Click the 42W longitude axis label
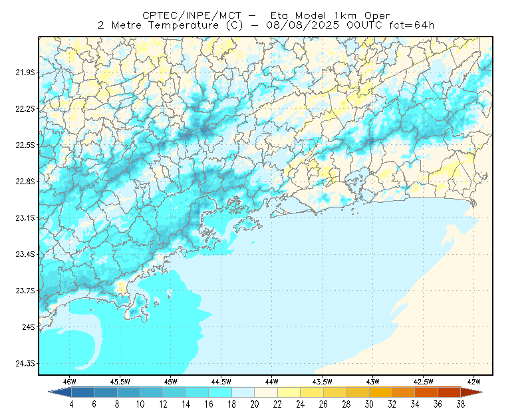The height and width of the screenshot is (411, 532). (473, 382)
